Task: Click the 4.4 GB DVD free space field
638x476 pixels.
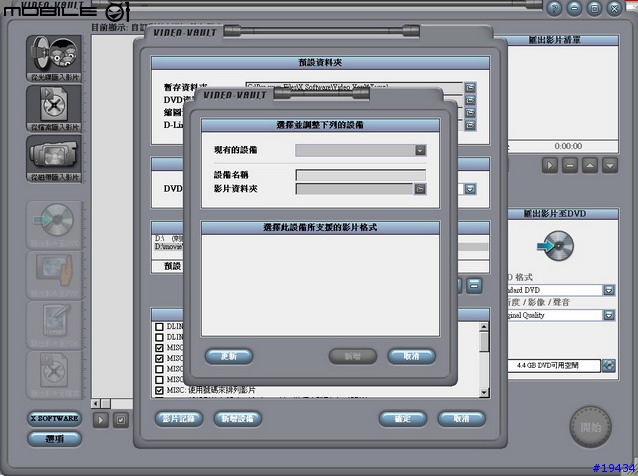Action: pyautogui.click(x=554, y=365)
